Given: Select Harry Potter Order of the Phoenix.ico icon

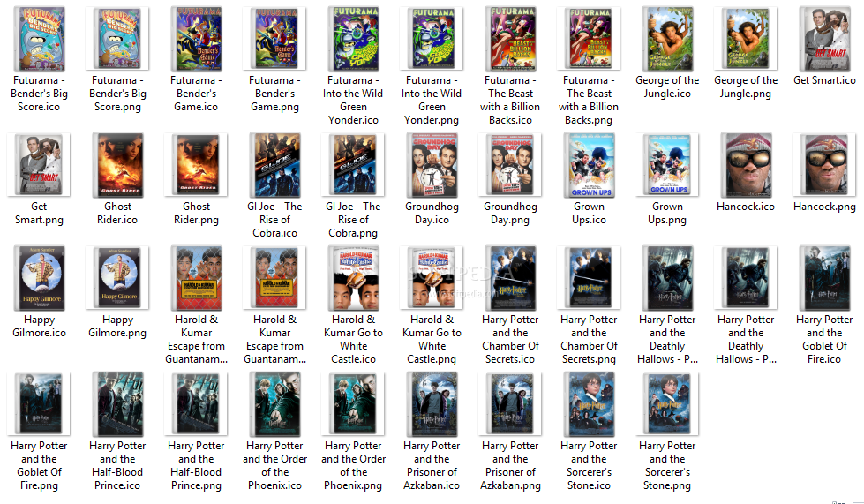Looking at the screenshot, I should pos(274,403).
